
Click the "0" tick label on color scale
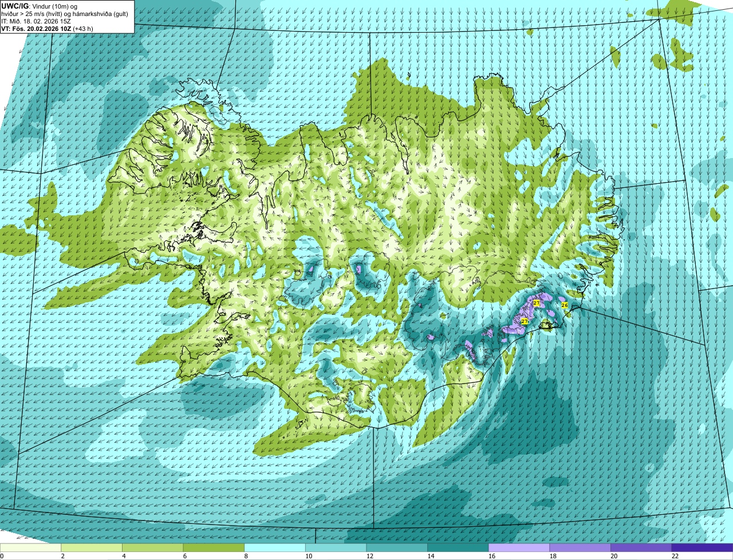tap(2, 556)
